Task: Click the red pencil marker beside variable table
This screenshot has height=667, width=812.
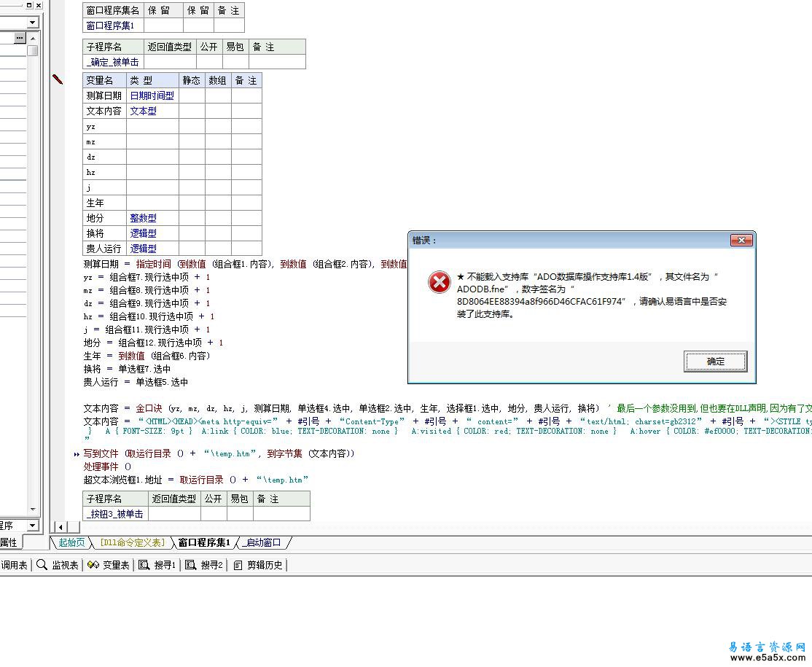Action: coord(58,79)
